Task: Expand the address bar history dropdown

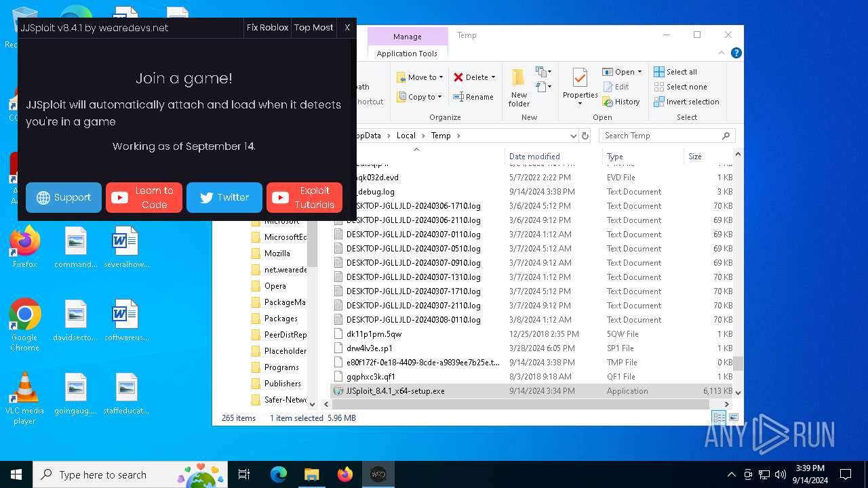Action: point(574,136)
